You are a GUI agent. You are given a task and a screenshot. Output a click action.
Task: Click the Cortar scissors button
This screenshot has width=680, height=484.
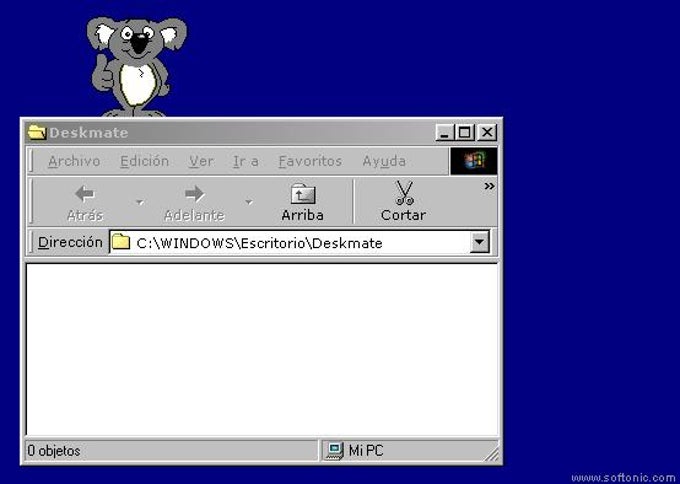[404, 203]
